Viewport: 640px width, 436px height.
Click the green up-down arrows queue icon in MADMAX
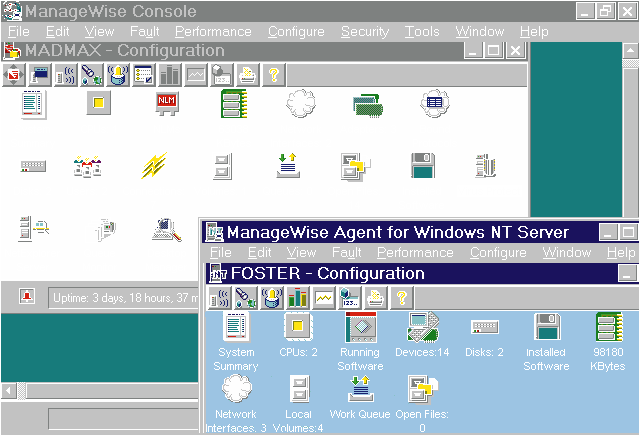pyautogui.click(x=288, y=166)
